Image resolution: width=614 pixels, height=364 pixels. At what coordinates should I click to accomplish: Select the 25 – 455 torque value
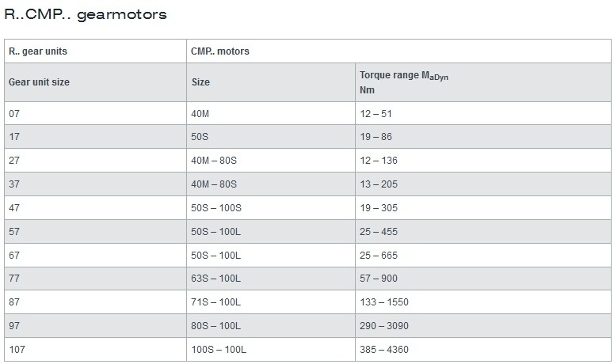379,232
